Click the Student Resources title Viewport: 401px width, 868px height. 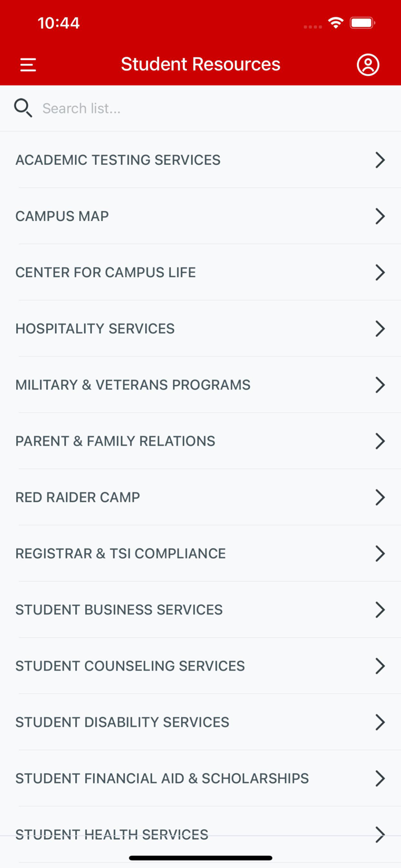[200, 64]
